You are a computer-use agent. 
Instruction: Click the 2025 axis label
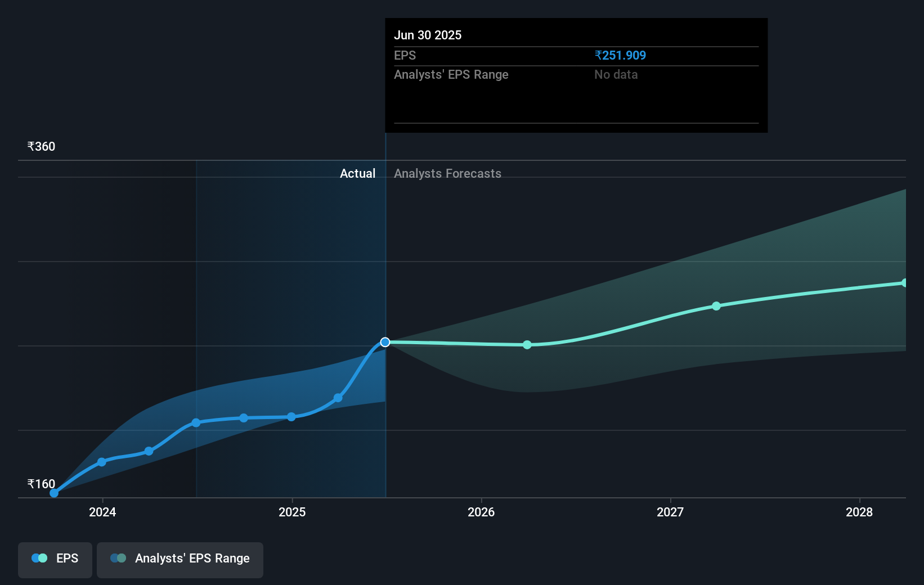pos(291,512)
